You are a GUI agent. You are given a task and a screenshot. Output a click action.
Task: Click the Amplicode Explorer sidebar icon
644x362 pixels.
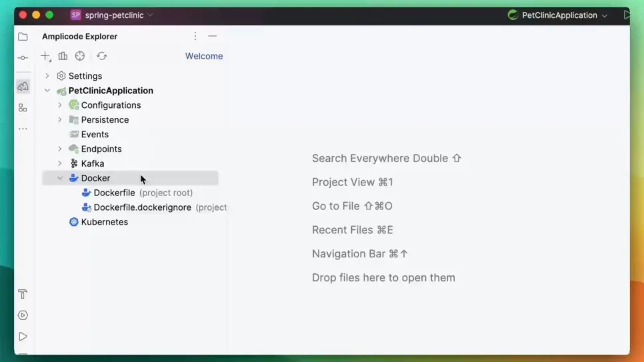[x=23, y=87]
